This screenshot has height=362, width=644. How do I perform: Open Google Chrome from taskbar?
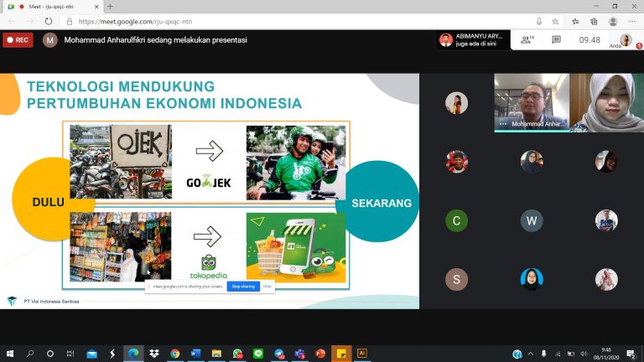pyautogui.click(x=175, y=354)
